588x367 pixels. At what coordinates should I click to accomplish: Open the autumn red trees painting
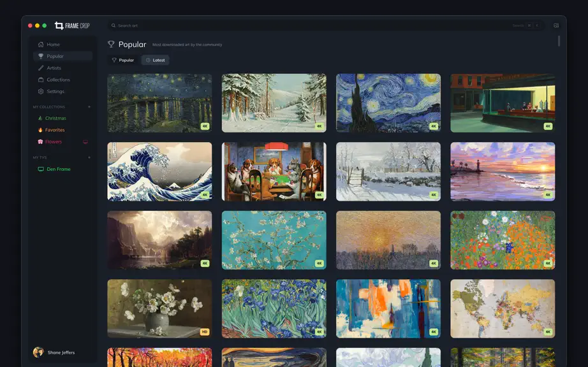point(159,357)
